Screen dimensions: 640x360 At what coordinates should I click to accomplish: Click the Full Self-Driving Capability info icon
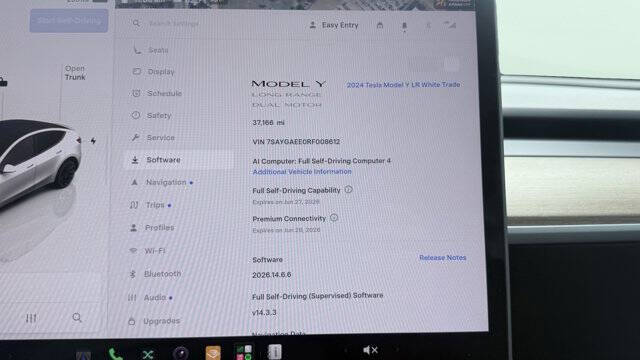click(x=348, y=189)
